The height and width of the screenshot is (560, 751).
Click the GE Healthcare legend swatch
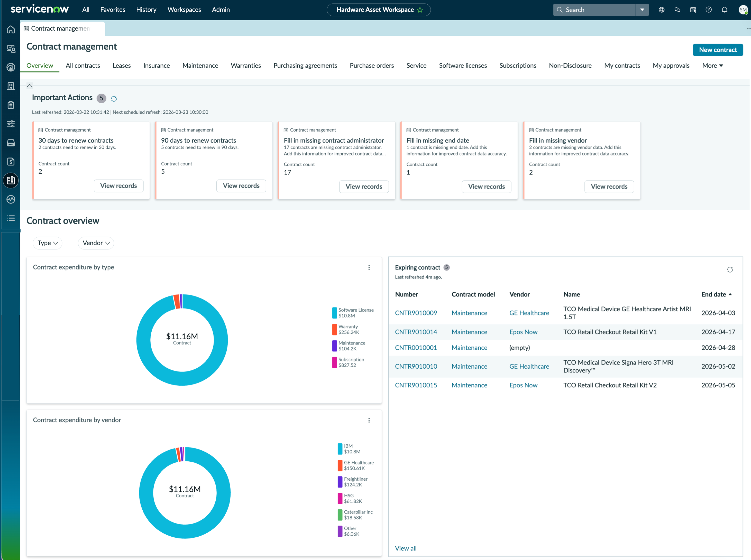[x=340, y=465]
